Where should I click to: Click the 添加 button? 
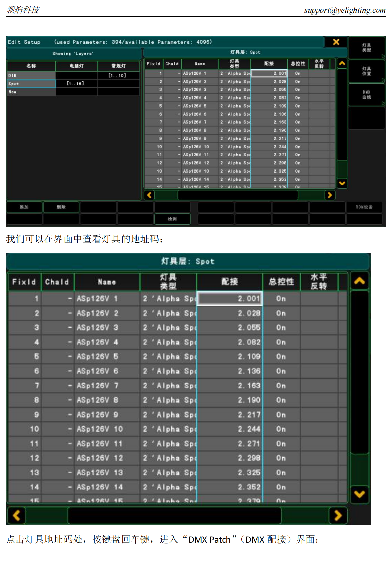[24, 207]
